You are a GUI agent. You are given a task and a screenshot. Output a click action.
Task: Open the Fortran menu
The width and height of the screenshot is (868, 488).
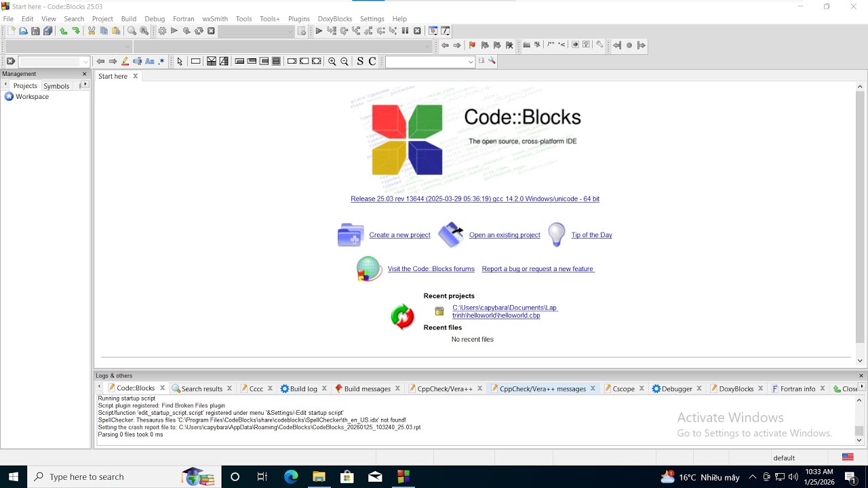point(184,19)
